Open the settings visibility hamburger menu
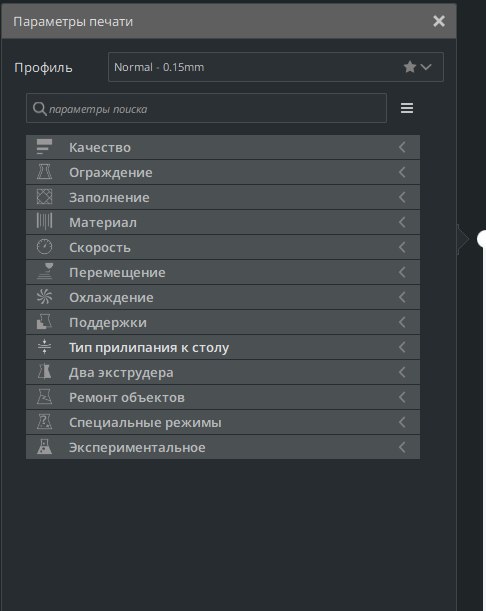Image resolution: width=486 pixels, height=611 pixels. (407, 108)
